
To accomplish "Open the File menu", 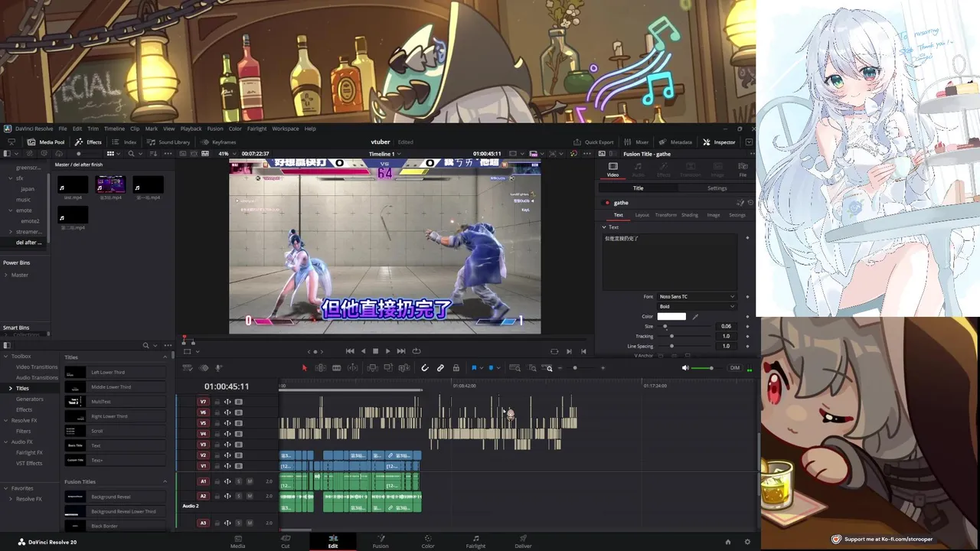I will coord(63,129).
